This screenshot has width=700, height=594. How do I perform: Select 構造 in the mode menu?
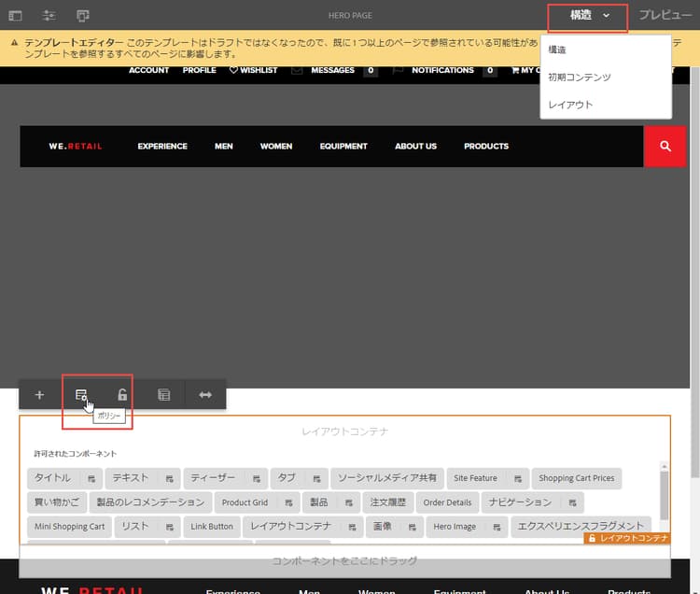[557, 49]
